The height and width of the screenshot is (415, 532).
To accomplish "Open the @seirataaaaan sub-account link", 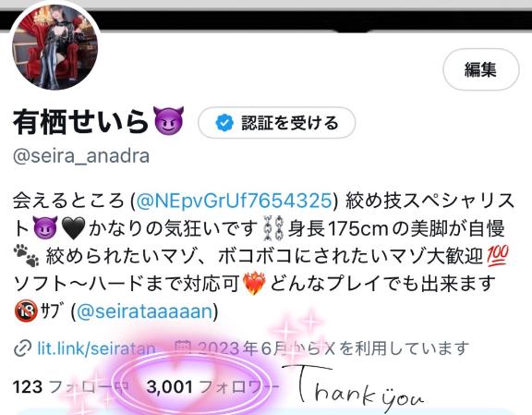I will coord(144,311).
